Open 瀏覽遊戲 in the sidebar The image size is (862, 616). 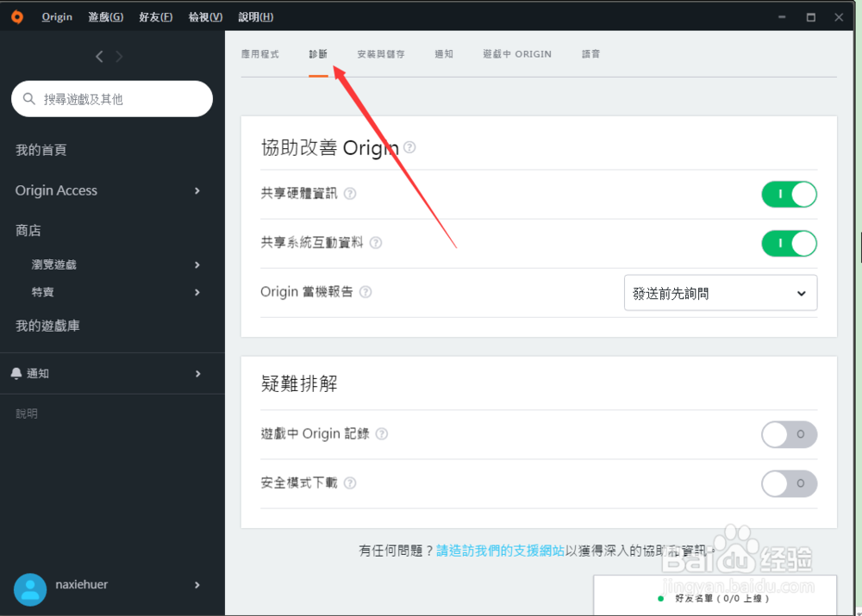53,264
